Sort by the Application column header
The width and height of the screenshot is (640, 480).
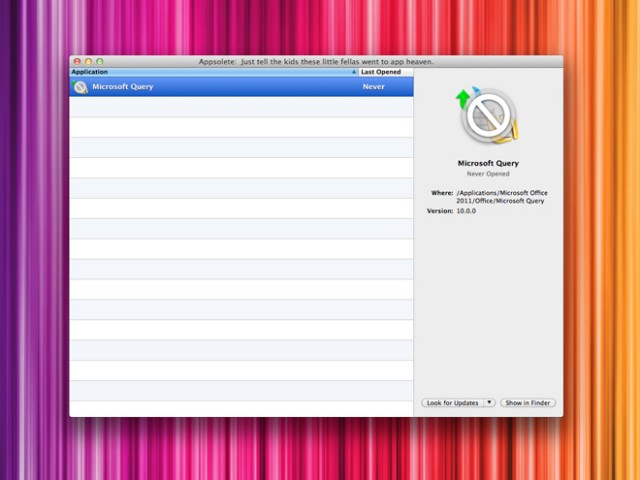[x=214, y=72]
